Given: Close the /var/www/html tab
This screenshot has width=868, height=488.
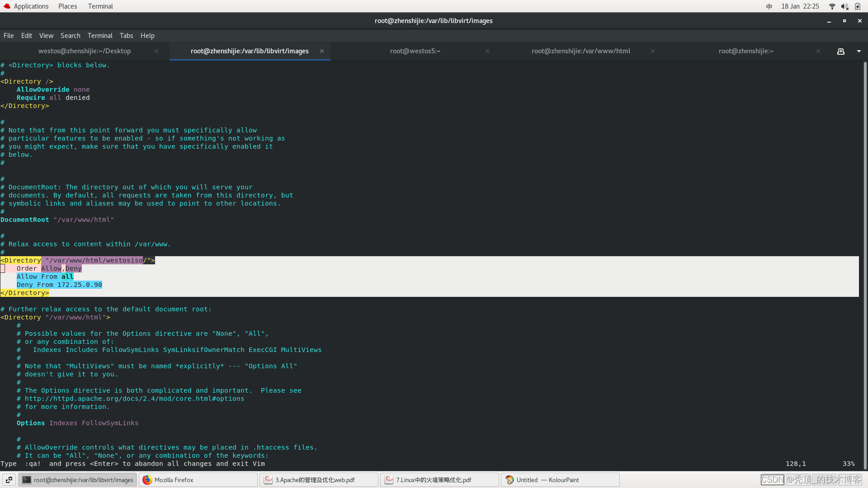Looking at the screenshot, I should (x=653, y=51).
